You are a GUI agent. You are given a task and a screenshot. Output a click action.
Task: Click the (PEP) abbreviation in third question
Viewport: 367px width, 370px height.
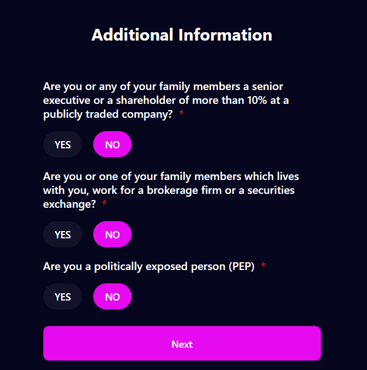(242, 267)
